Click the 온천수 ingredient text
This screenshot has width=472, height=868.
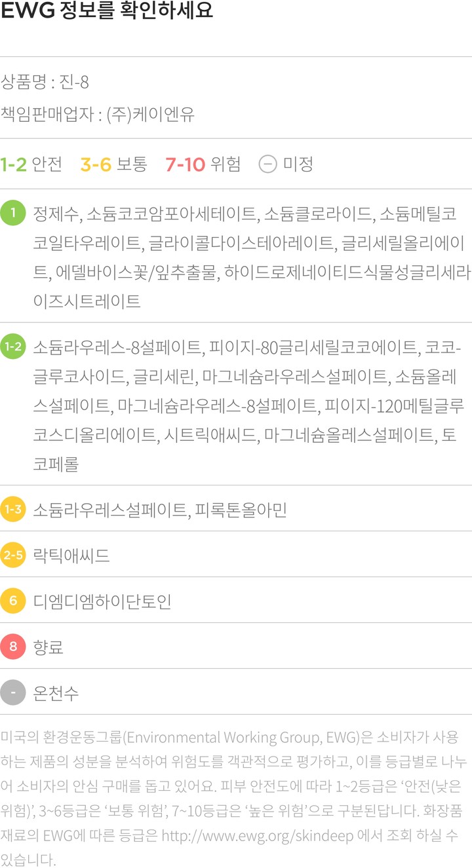tap(56, 693)
